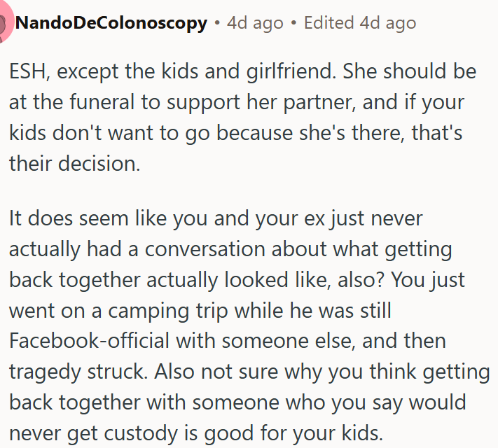498x448 pixels.
Task: Click the words "their decision" in the comment
Action: [75, 164]
